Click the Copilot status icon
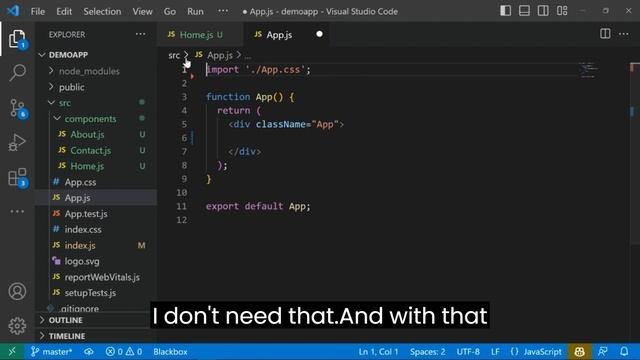This screenshot has height=360, width=640. [x=579, y=351]
